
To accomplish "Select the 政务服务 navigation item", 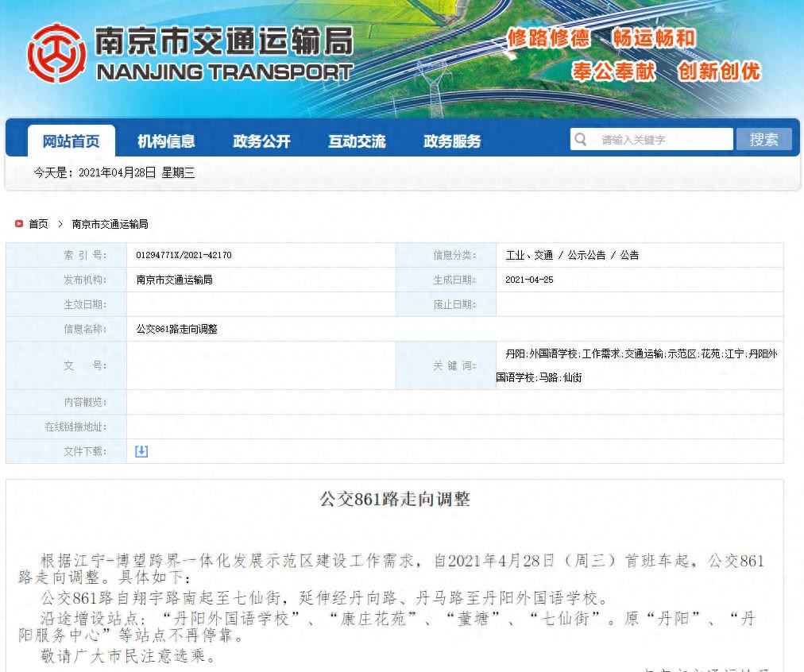I will click(452, 141).
